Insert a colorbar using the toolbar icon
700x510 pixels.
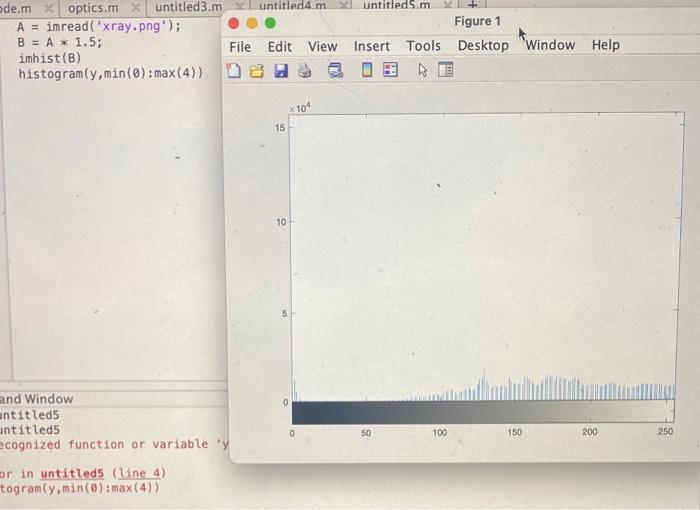pos(367,70)
